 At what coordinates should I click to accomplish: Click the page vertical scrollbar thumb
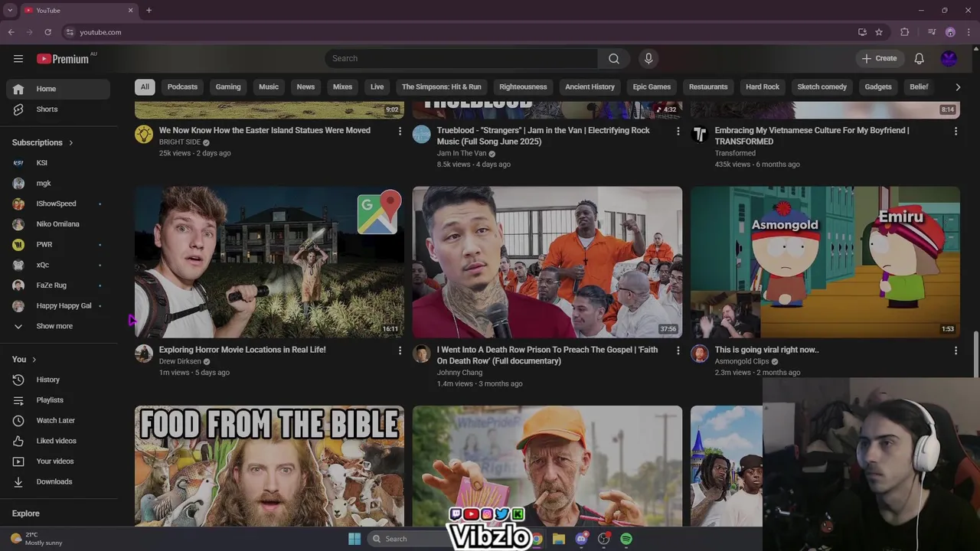(976, 355)
